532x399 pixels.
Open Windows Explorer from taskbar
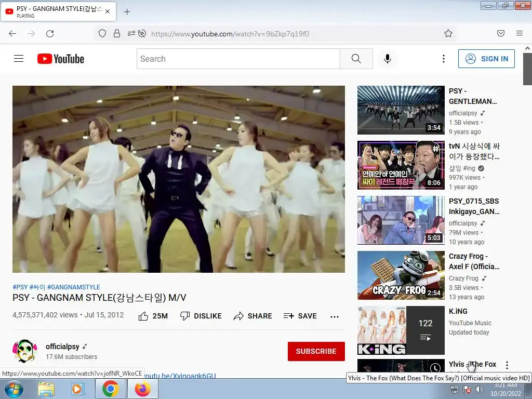[46, 389]
